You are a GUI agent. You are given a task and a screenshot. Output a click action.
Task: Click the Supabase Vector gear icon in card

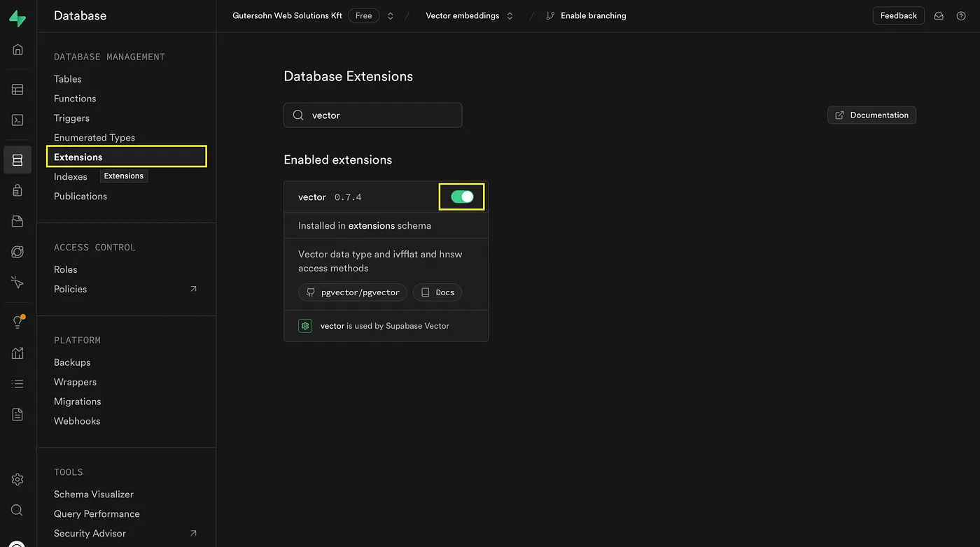point(305,326)
